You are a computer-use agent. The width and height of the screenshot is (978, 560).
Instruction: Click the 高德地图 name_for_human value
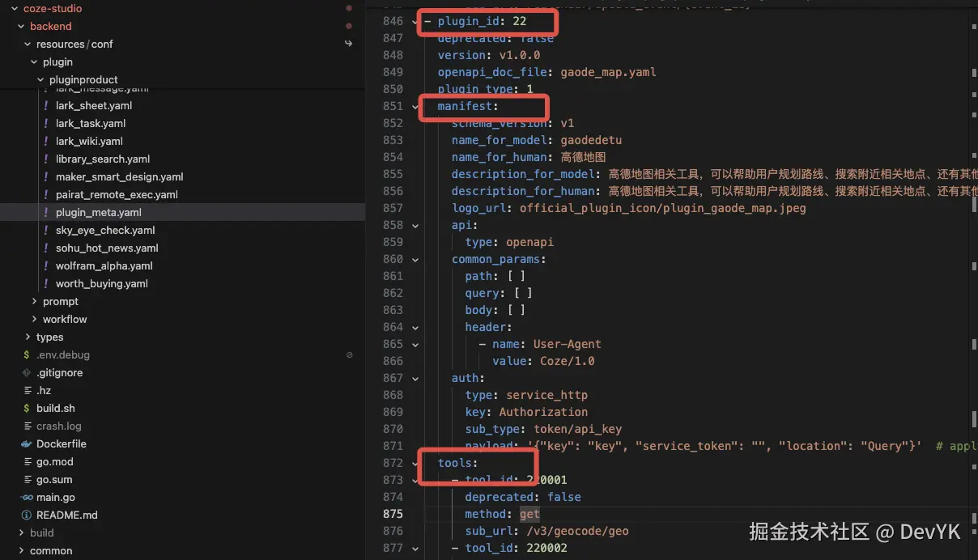pos(583,157)
